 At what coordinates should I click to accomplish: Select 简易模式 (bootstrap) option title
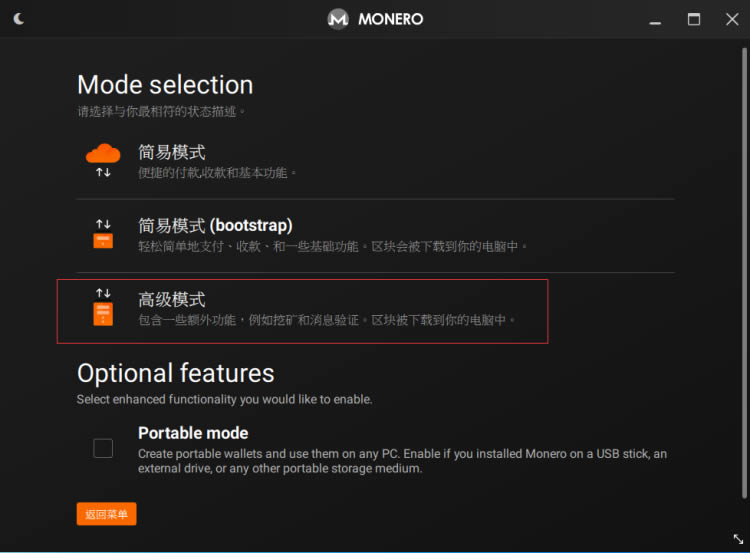click(215, 225)
